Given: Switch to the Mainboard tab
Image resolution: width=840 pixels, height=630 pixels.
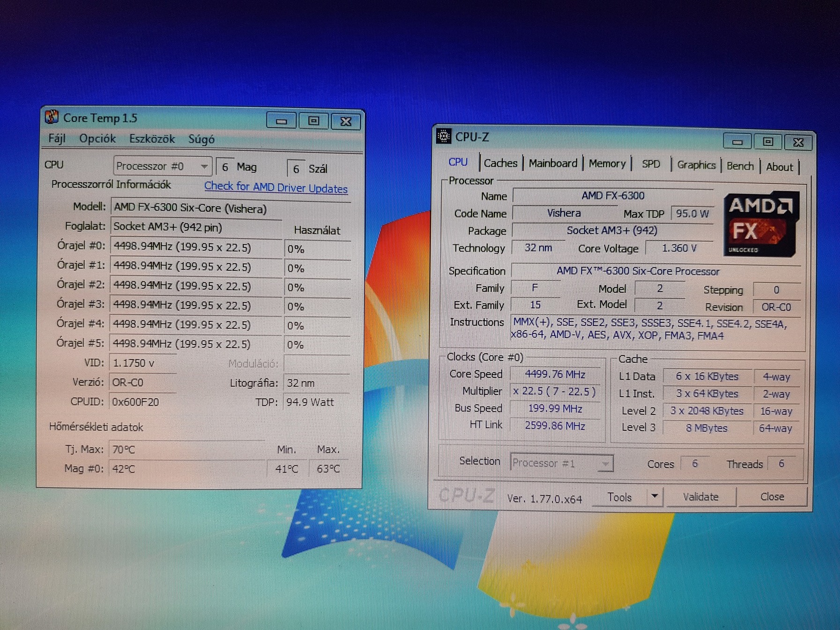Looking at the screenshot, I should tap(553, 163).
